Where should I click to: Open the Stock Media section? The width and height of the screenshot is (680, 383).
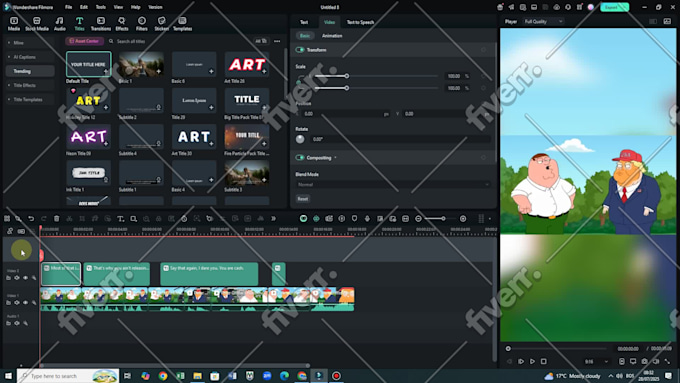tap(37, 23)
